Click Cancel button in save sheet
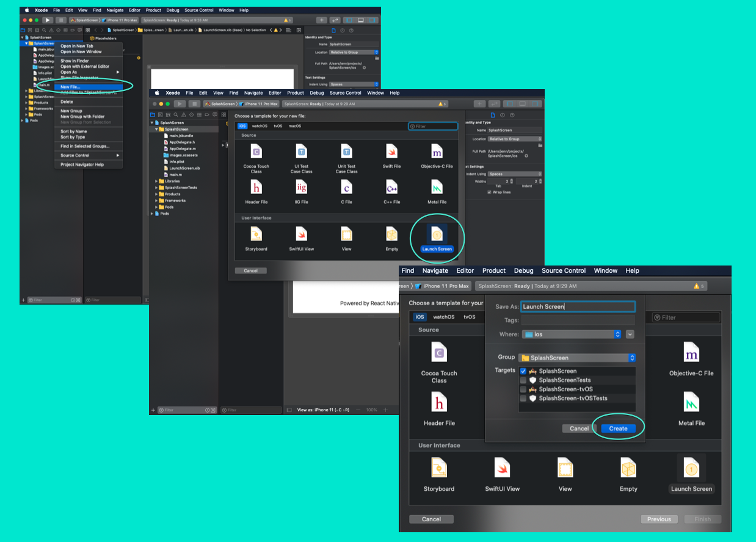 [579, 428]
